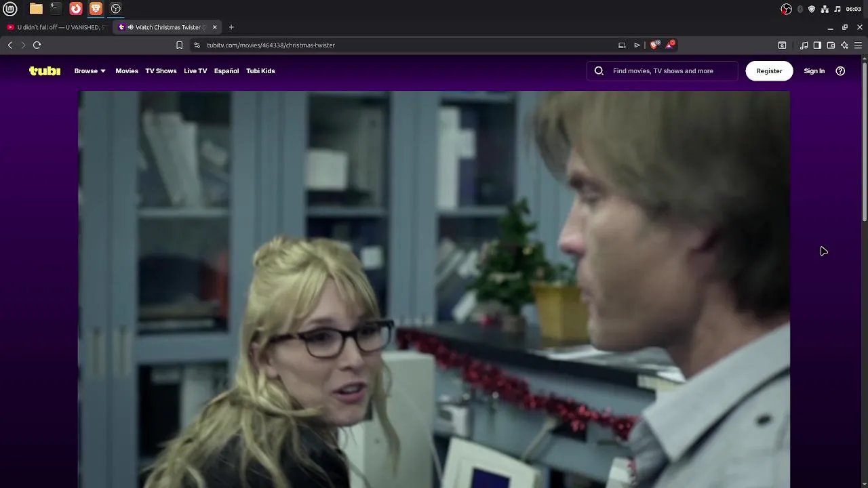This screenshot has height=488, width=868.
Task: Click the search magnifier icon
Action: coord(599,70)
